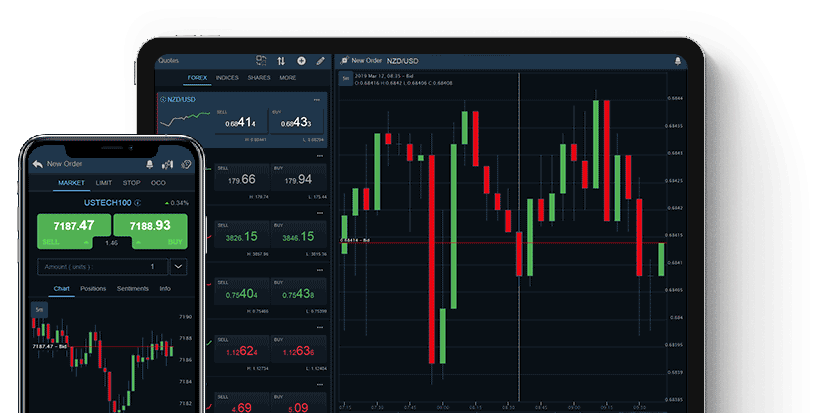Open the info icon next to USTECH100
Screen dimensions: 819x413
[136, 202]
